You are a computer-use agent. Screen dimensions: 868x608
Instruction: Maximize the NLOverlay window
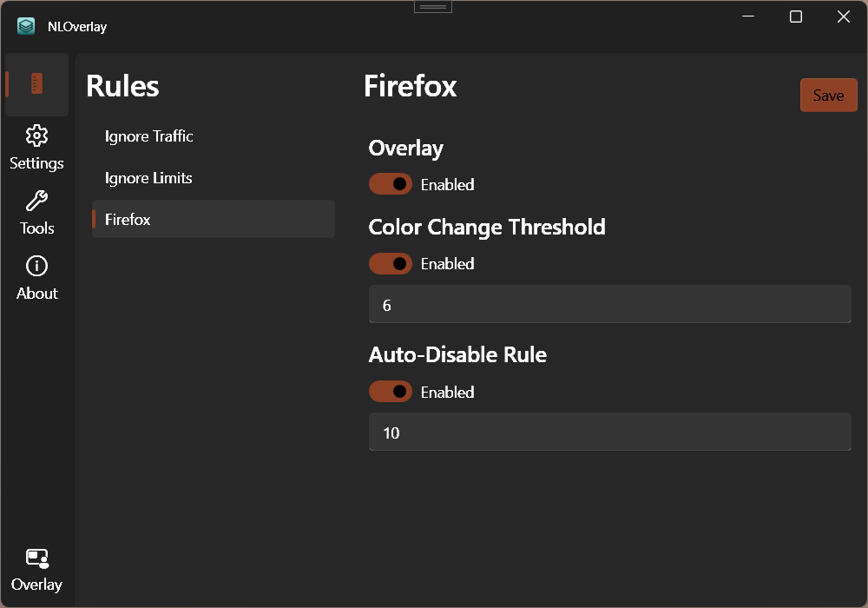(x=795, y=17)
